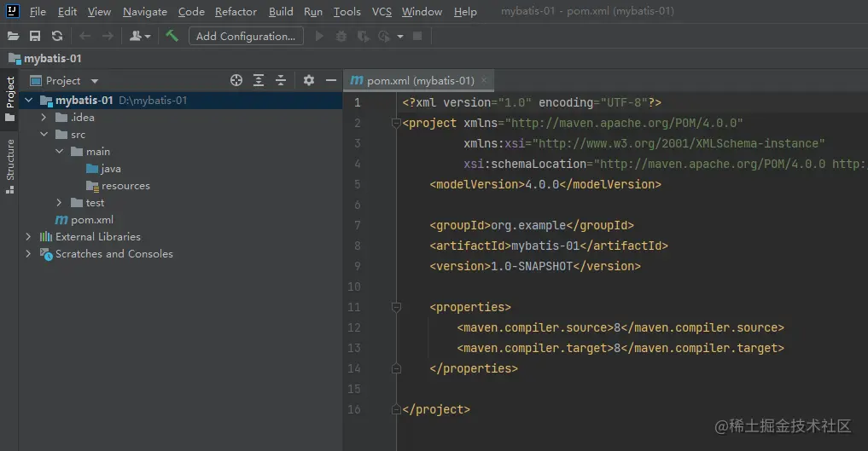Toggle the Project tool window sidebar tab

pyautogui.click(x=9, y=98)
